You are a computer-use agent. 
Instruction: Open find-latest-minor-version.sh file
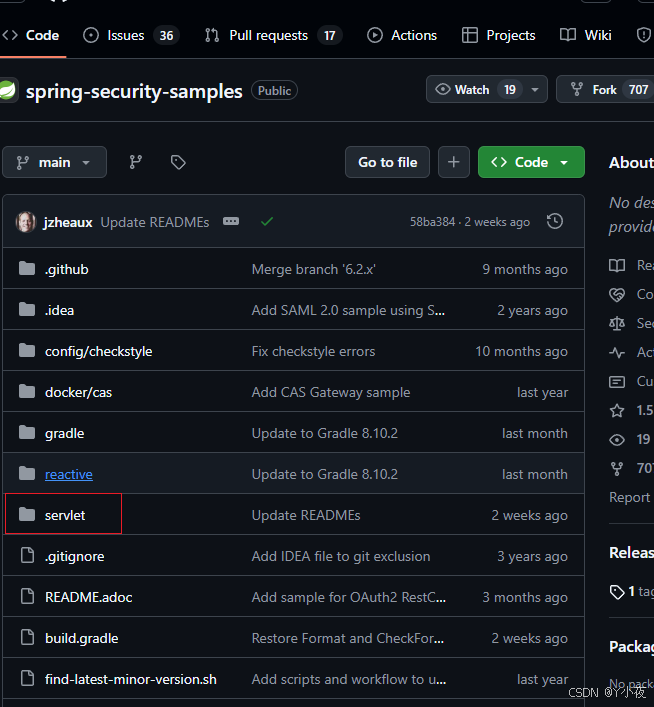(x=131, y=679)
